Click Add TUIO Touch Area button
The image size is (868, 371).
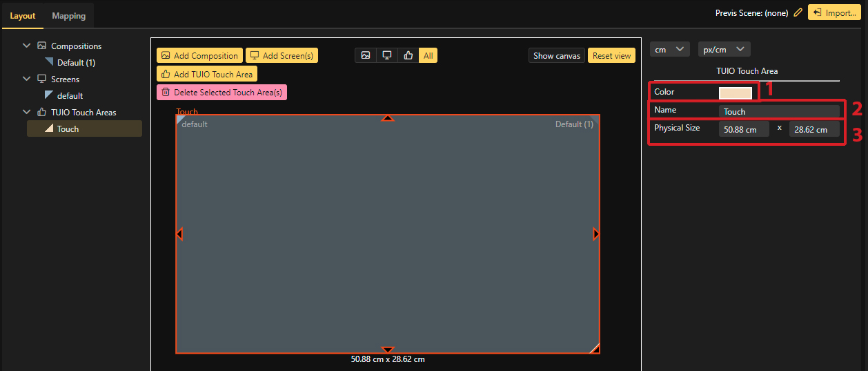[x=207, y=74]
